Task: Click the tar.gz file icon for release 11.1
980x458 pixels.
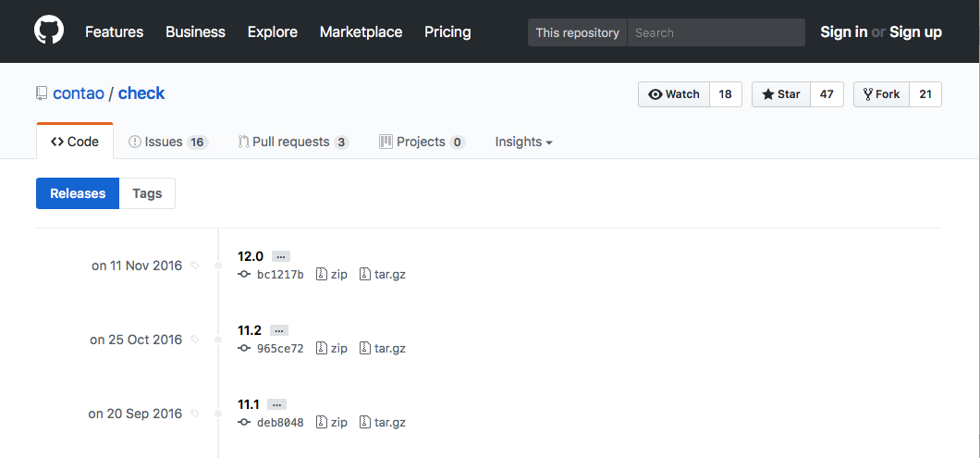Action: click(x=365, y=422)
